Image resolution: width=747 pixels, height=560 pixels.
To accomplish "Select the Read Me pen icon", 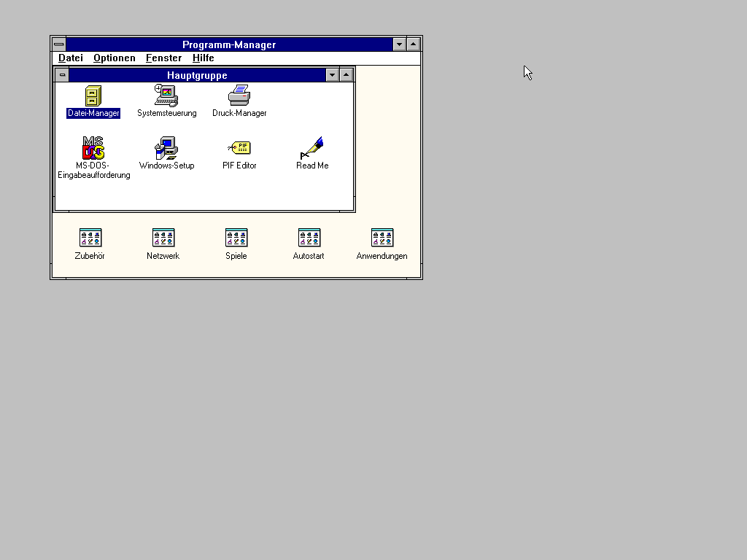I will (x=312, y=148).
